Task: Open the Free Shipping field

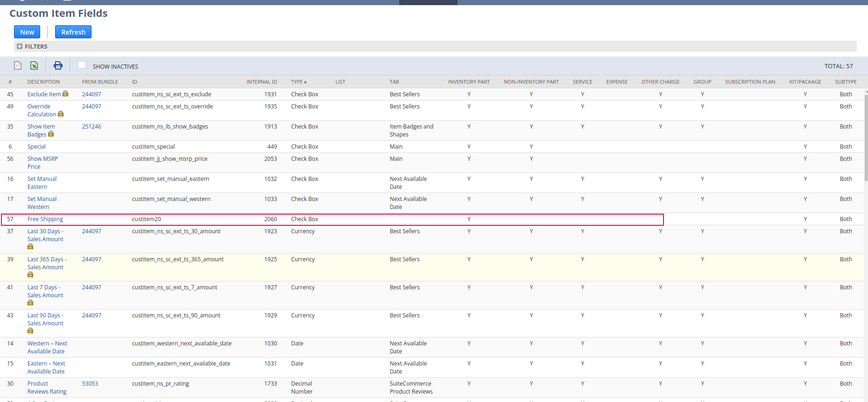Action: click(45, 219)
